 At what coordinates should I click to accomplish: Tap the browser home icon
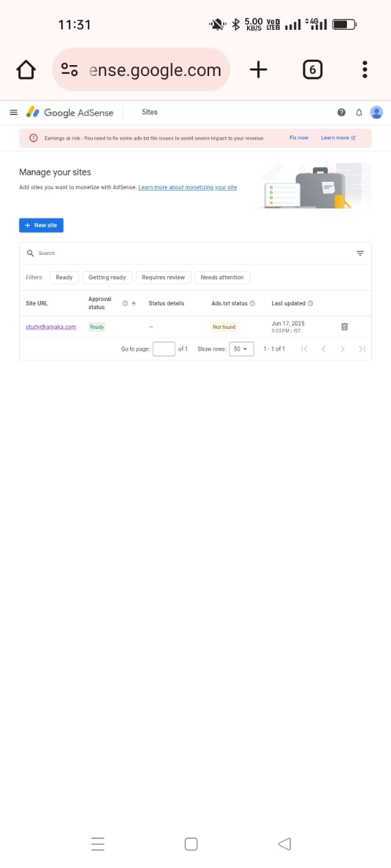pos(26,69)
